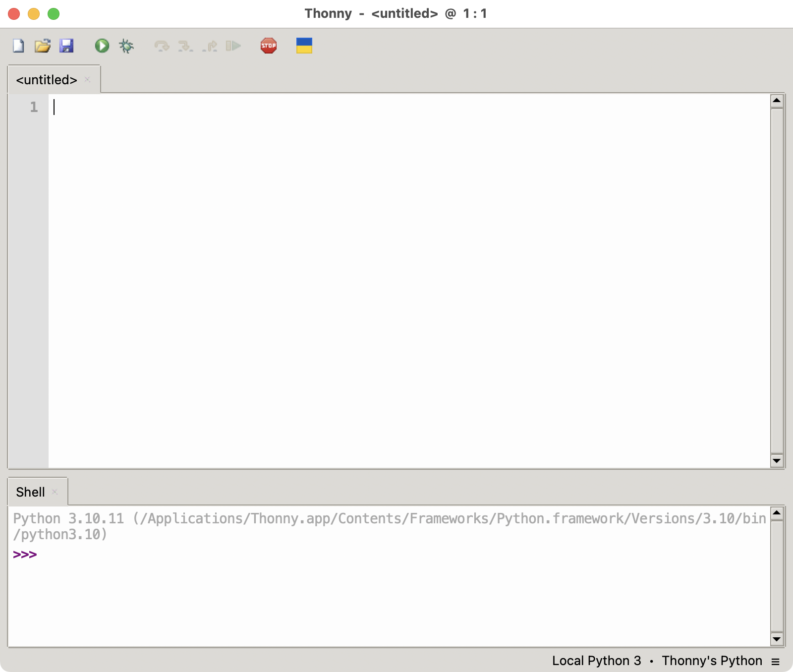Open interpreter menu at Local Python 3
793x672 pixels.
596,661
